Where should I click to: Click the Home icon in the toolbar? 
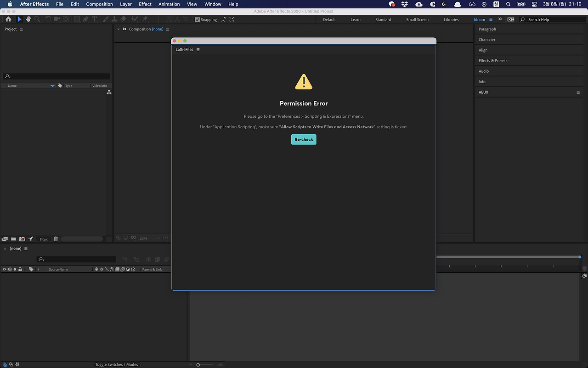point(8,19)
